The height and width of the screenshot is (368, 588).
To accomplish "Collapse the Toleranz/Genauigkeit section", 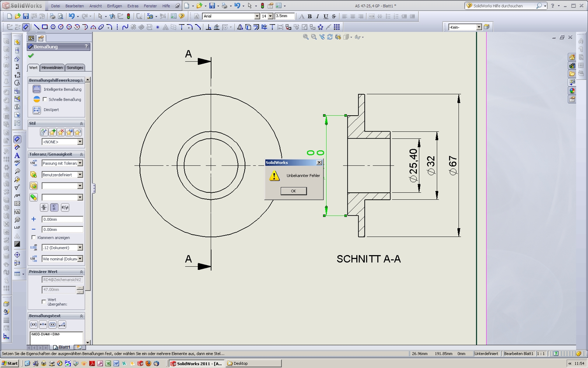I will pyautogui.click(x=81, y=155).
